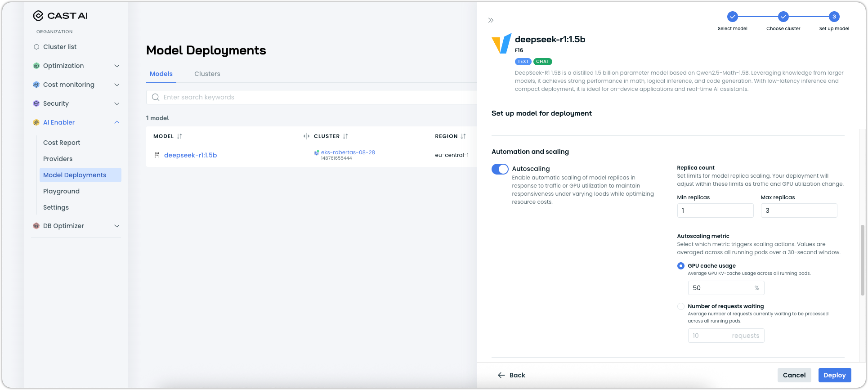Sort by MODEL column

[x=179, y=136]
